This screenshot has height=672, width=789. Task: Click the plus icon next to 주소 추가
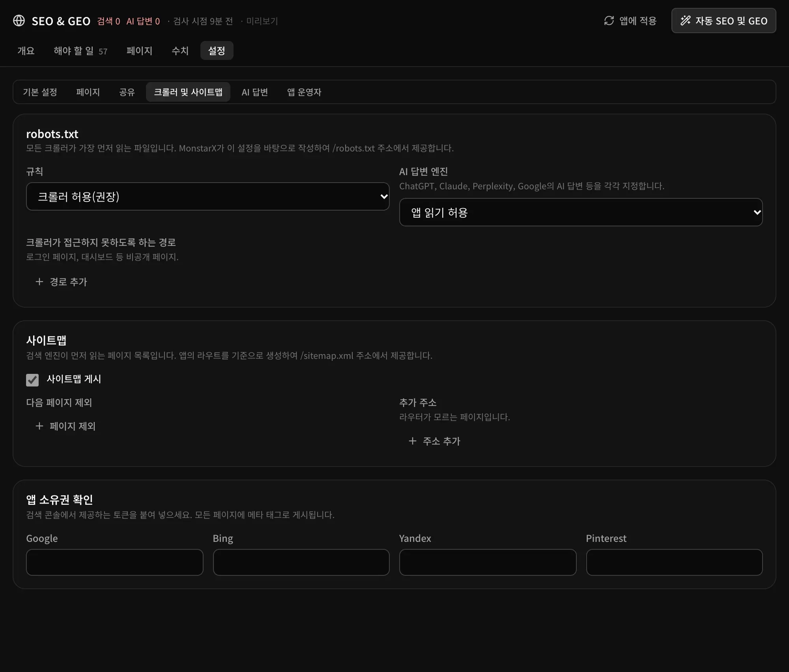point(413,441)
